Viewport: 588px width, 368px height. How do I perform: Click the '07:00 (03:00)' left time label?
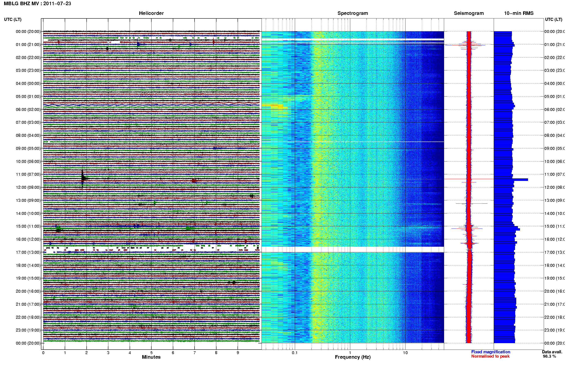28,122
